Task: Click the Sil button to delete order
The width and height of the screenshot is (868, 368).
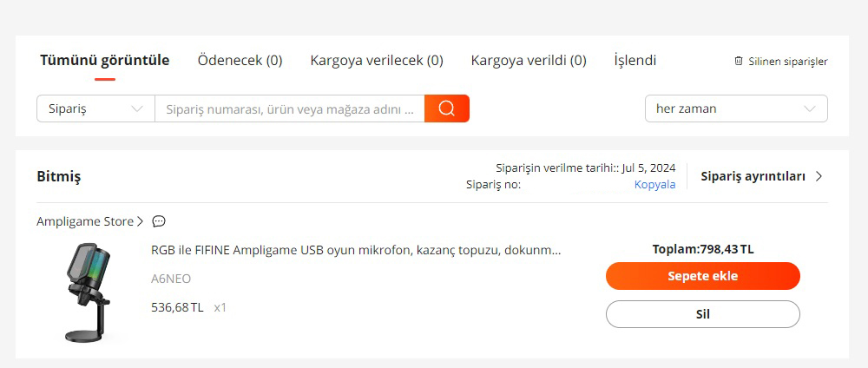Action: pos(702,314)
